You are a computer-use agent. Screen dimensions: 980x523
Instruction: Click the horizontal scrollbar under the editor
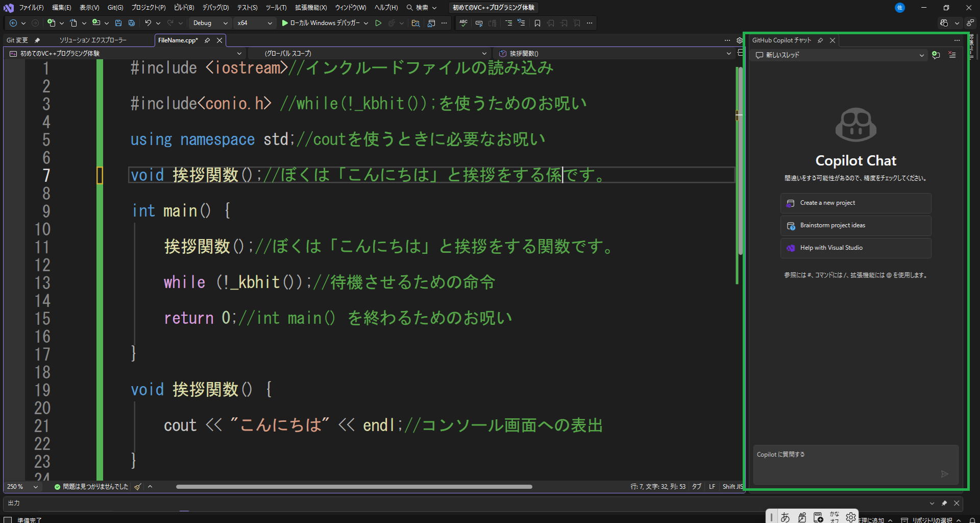click(354, 487)
